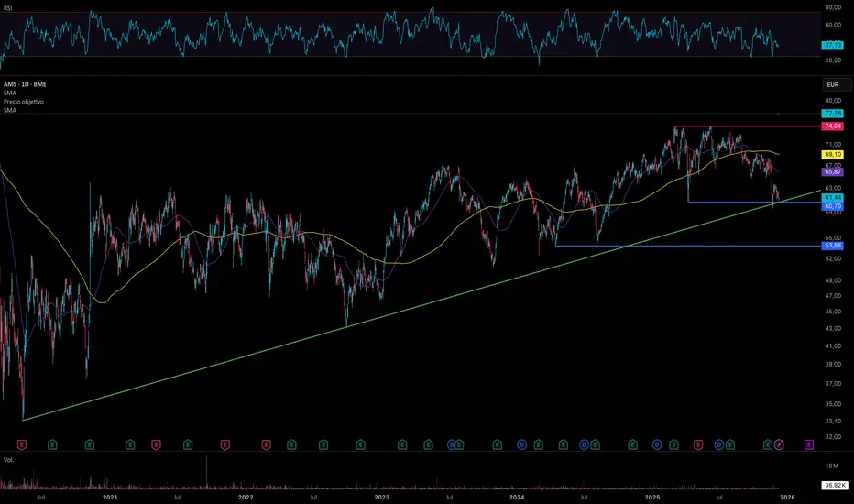This screenshot has height=504, width=854.
Task: Click the cyan 37,13 RSI value label
Action: coord(832,45)
